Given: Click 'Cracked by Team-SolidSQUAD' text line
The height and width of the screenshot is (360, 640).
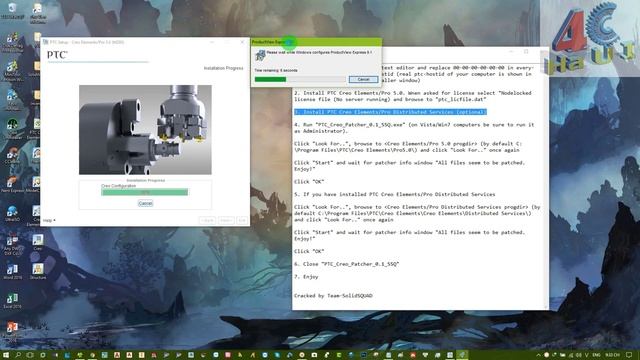Looking at the screenshot, I should [x=333, y=296].
